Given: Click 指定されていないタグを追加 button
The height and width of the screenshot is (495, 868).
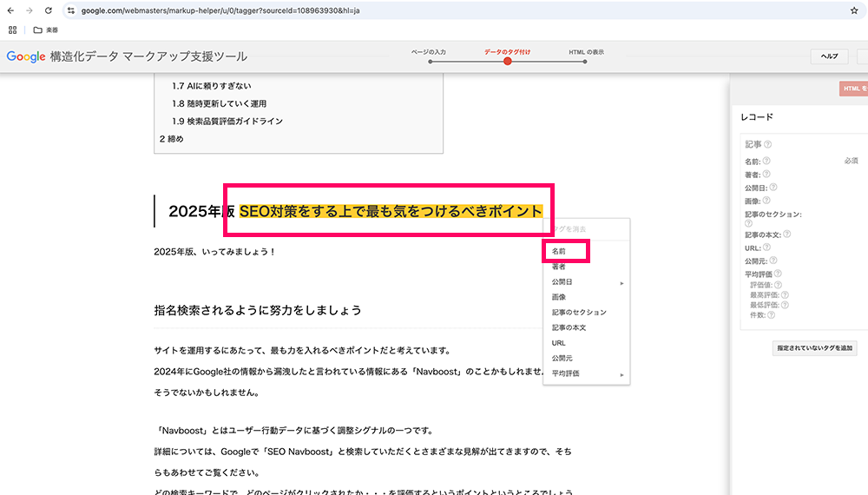Looking at the screenshot, I should 814,348.
